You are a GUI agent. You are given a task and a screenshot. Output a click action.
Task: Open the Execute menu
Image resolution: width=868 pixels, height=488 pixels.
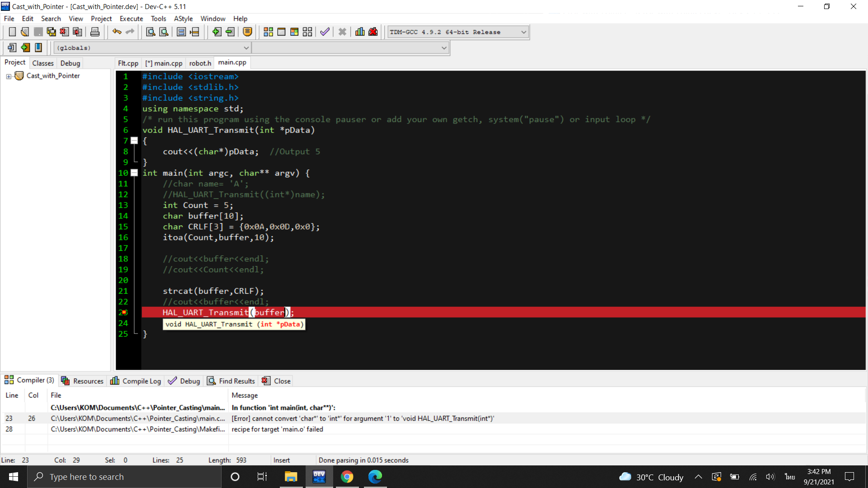(x=131, y=19)
